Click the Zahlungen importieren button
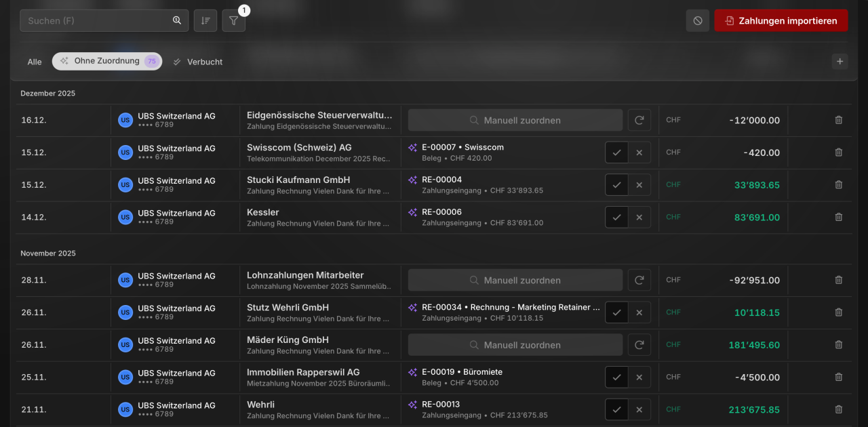Viewport: 868px width, 427px height. pos(781,20)
